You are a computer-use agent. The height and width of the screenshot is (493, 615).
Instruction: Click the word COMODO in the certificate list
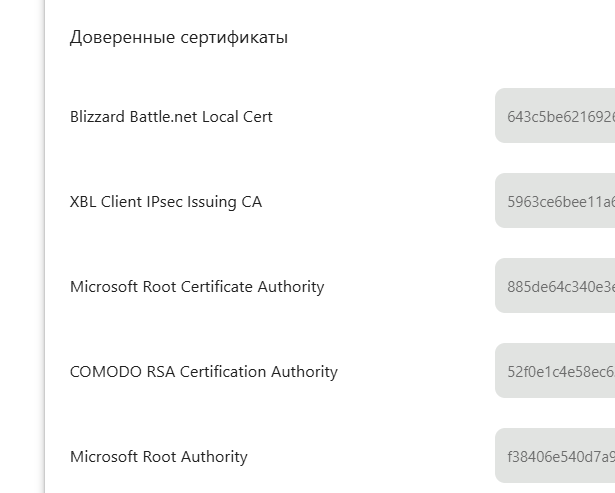click(106, 372)
